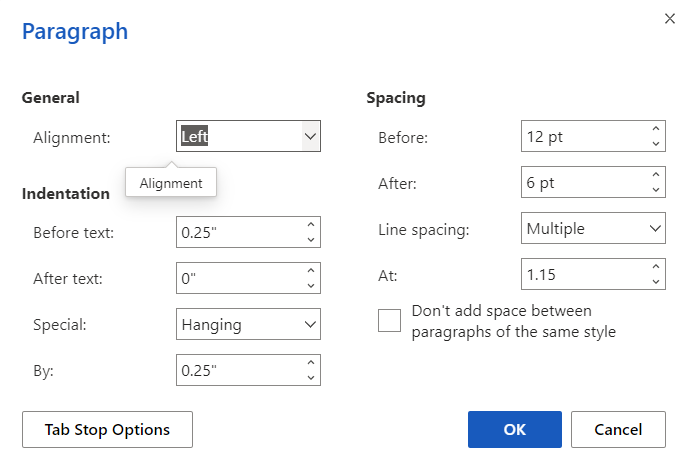Image resolution: width=687 pixels, height=469 pixels.
Task: Decrease the By indentation value
Action: pos(311,377)
